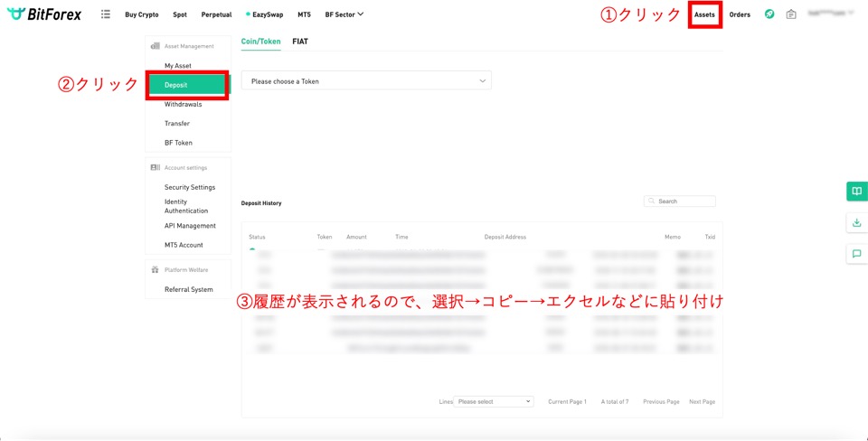This screenshot has width=868, height=441.
Task: Click the Status column header
Action: 257,237
